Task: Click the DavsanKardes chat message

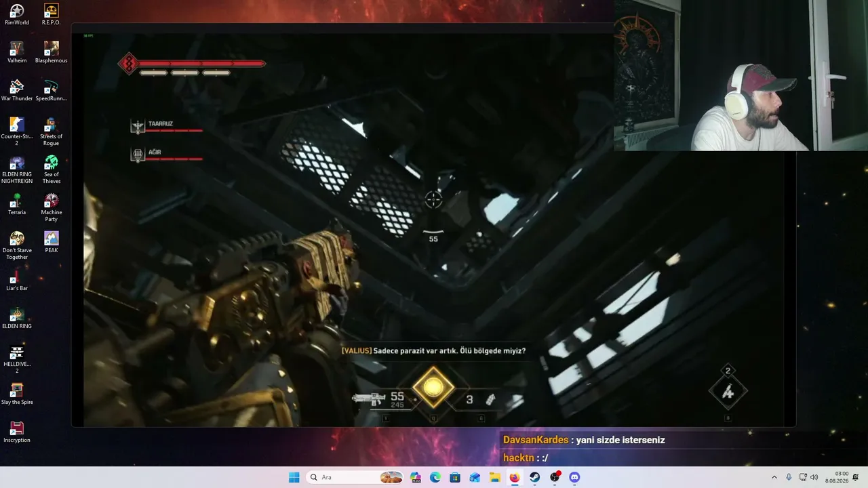Action: pyautogui.click(x=584, y=440)
